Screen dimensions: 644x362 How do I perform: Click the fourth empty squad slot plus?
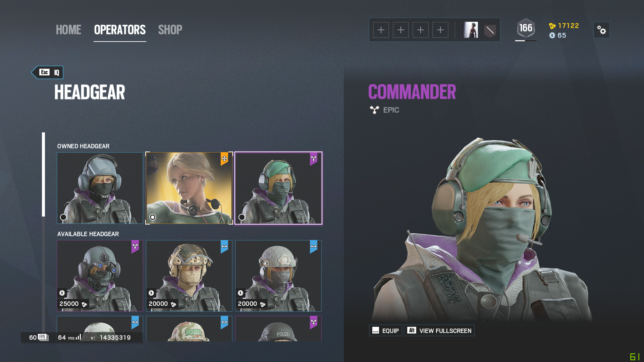click(440, 30)
